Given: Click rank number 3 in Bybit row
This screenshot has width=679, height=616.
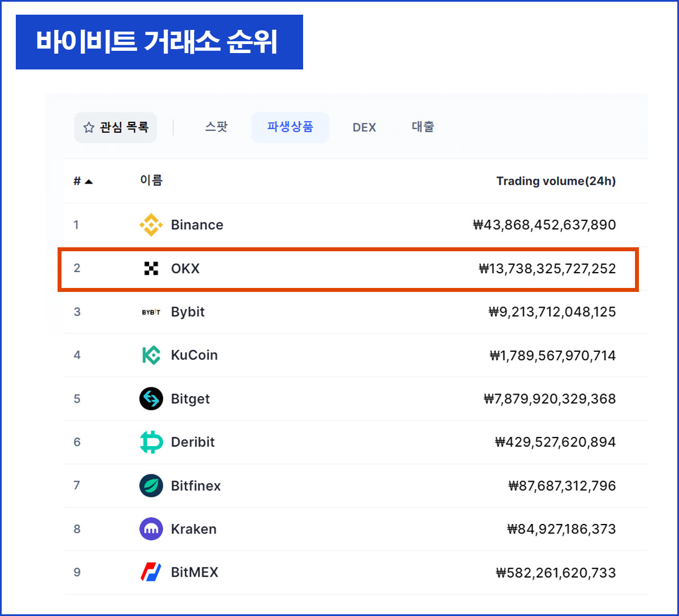Looking at the screenshot, I should tap(77, 312).
